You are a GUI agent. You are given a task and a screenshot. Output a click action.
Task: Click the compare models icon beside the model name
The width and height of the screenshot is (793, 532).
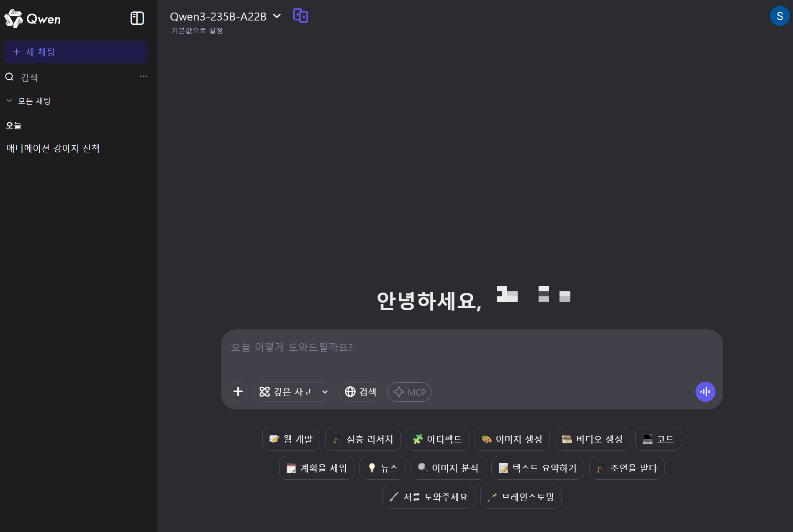300,16
